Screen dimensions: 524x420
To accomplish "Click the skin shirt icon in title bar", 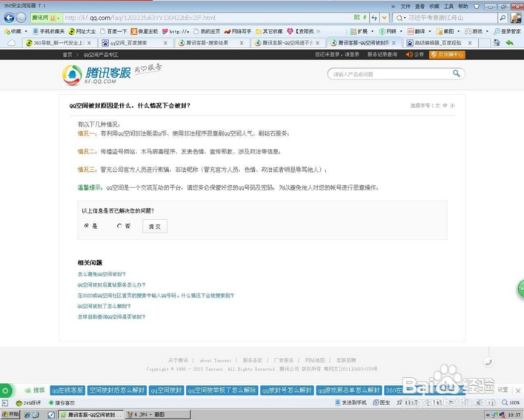I will 477,6.
